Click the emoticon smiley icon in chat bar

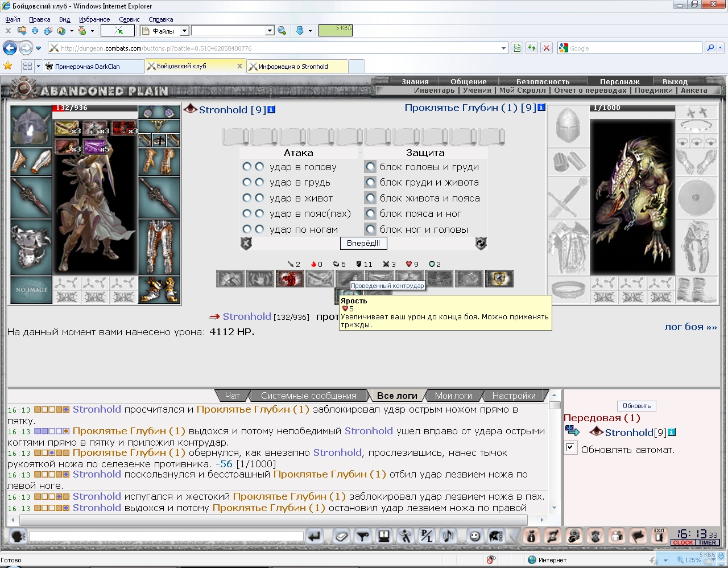[x=475, y=536]
